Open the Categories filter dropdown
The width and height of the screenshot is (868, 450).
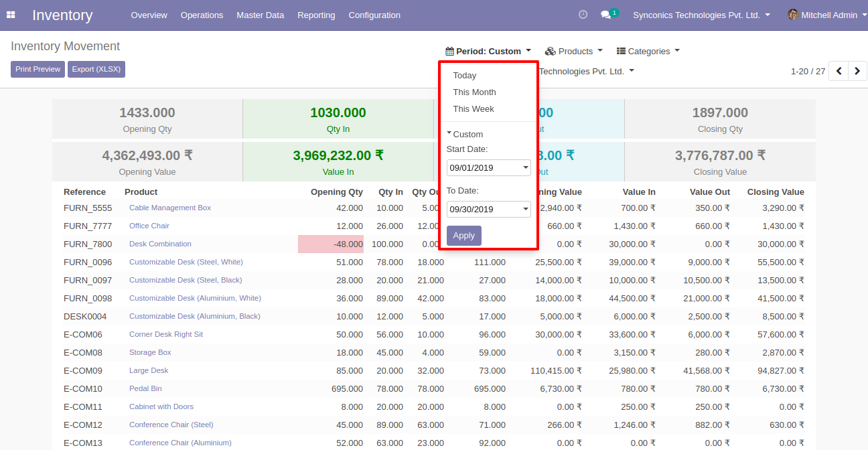[x=648, y=51]
